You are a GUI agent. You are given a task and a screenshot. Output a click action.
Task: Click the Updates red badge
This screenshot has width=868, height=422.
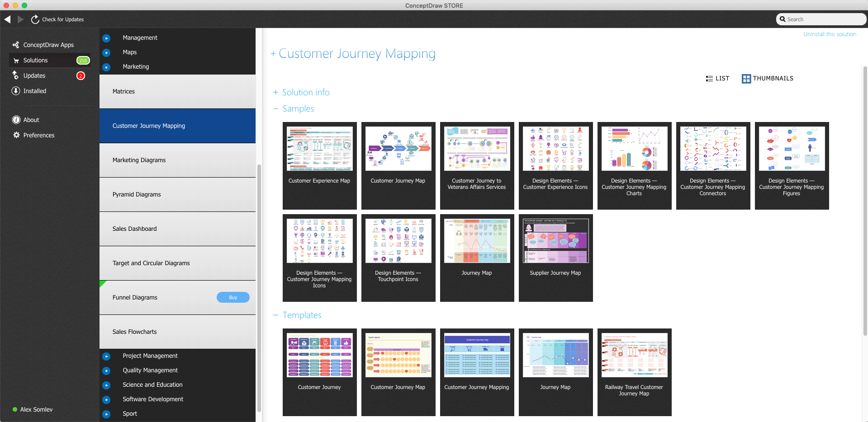point(81,75)
